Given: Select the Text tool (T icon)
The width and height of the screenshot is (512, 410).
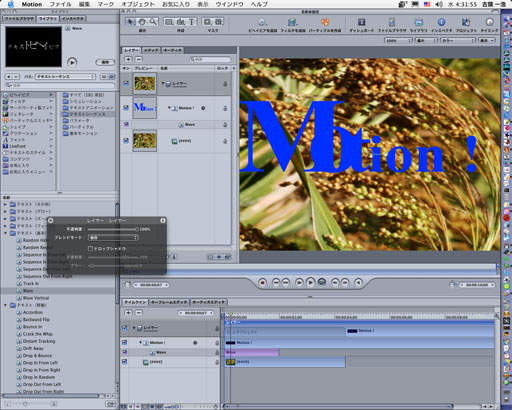Looking at the screenshot, I should click(x=191, y=22).
